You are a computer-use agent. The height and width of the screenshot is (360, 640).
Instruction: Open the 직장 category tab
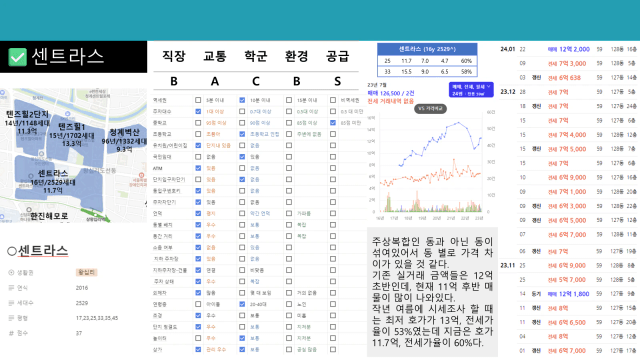(x=174, y=56)
